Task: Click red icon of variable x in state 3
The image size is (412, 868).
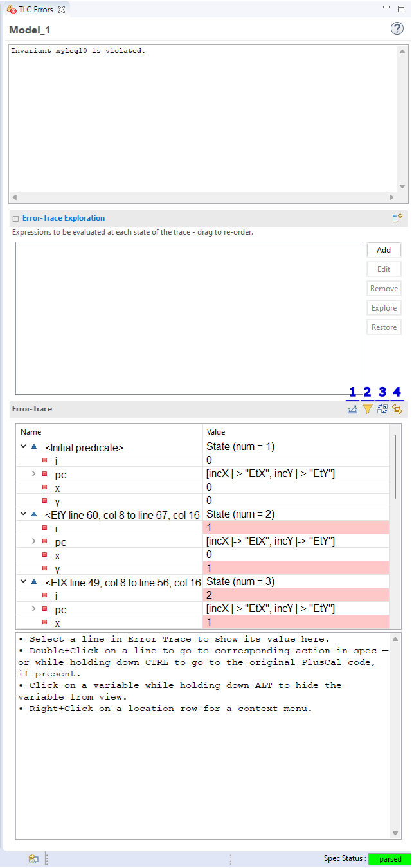Action: tap(44, 622)
